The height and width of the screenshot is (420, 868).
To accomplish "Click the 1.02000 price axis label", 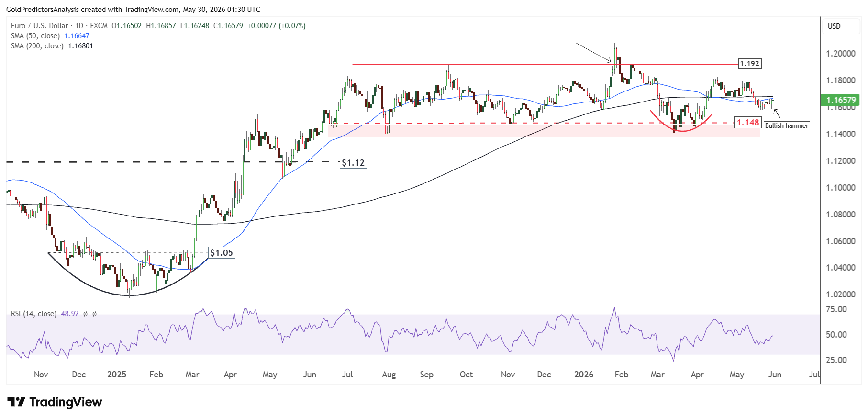I will 841,294.
